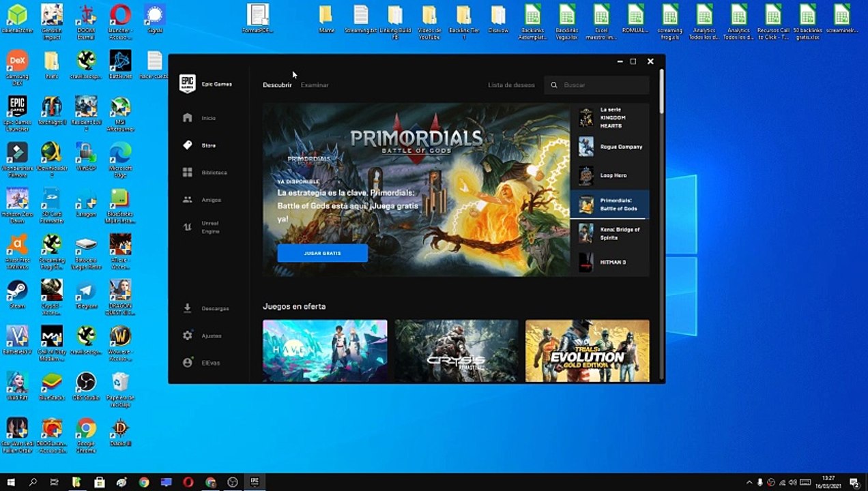Click Horizon Zero Dawn desktop icon
868x491 pixels.
[x=17, y=205]
